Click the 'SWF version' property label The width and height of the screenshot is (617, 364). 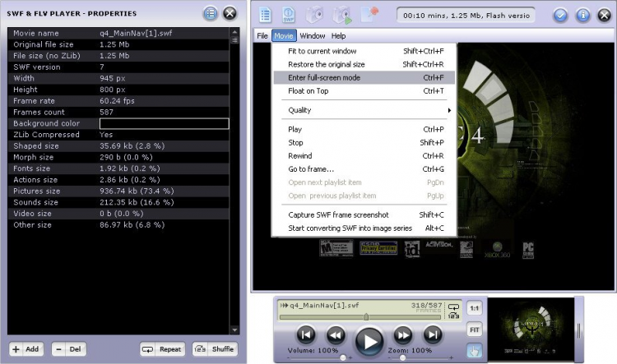pyautogui.click(x=36, y=67)
